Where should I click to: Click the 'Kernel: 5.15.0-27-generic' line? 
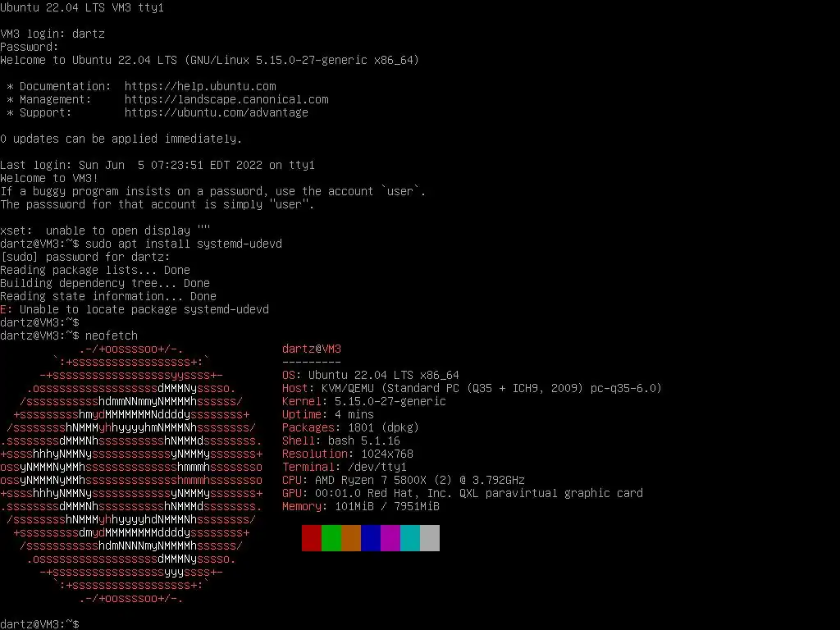[364, 401]
